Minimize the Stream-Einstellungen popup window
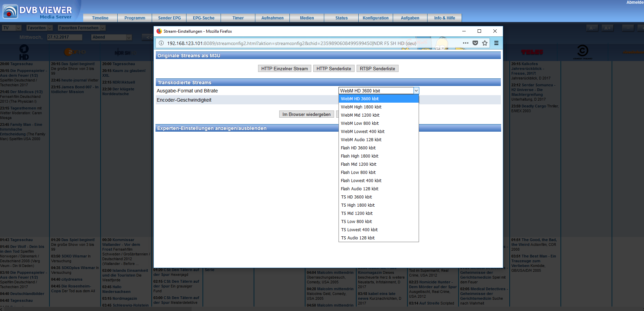The height and width of the screenshot is (311, 644). click(x=464, y=31)
